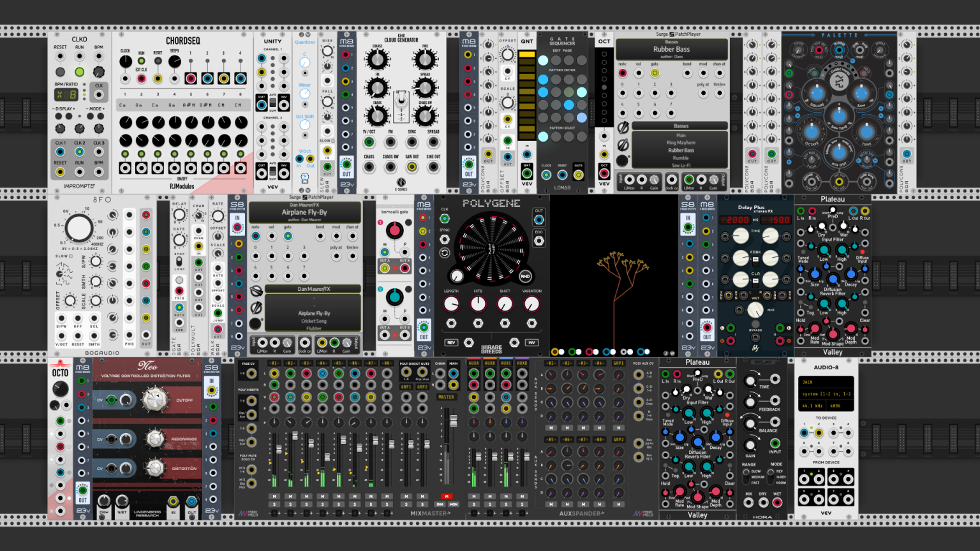Screen dimensions: 980x551
Task: Click the CLKD BPM knob
Action: [x=99, y=71]
